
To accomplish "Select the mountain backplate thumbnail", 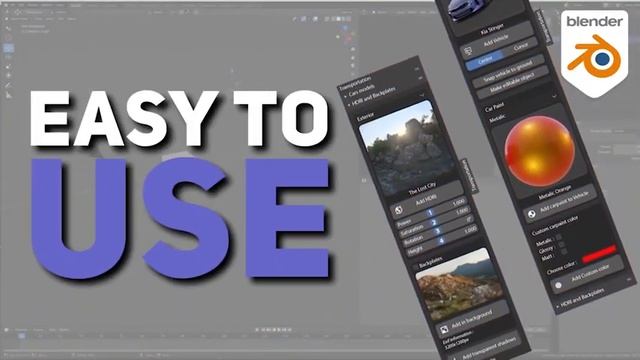I will coord(458,284).
